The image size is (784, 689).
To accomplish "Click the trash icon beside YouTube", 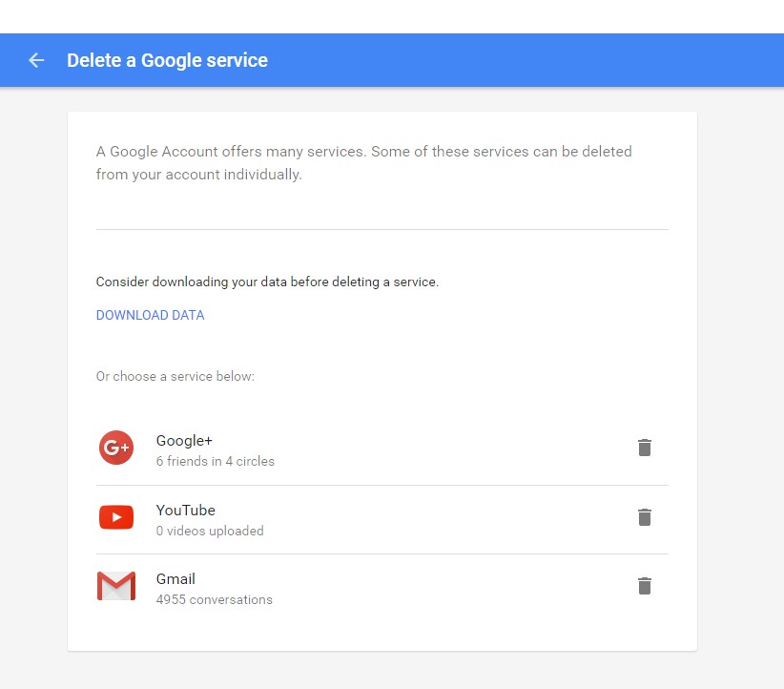I will 645,517.
